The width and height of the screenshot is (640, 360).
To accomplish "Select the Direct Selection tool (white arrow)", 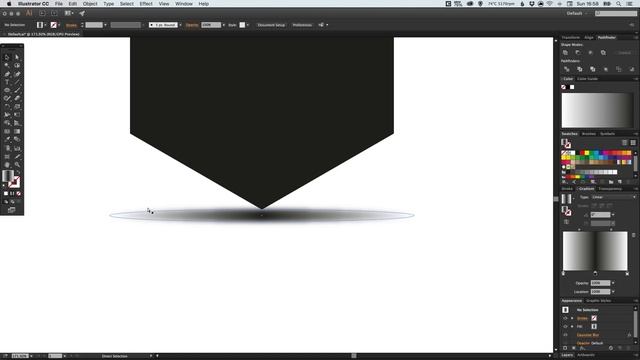I will coord(17,57).
